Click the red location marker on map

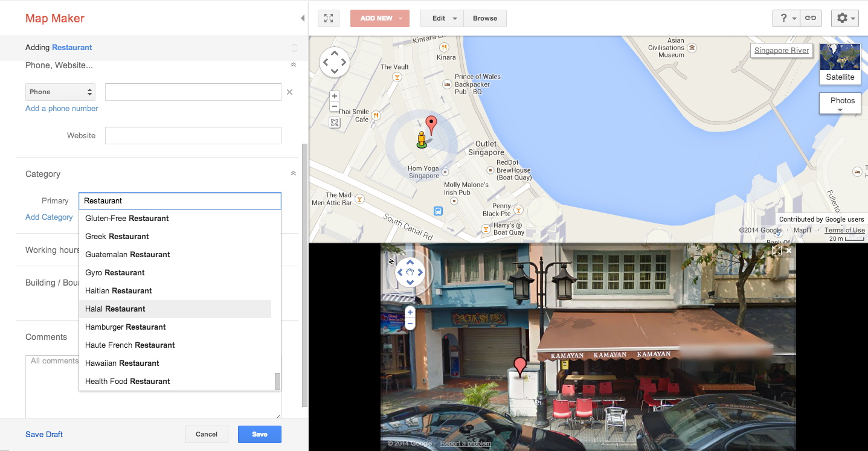pos(431,125)
